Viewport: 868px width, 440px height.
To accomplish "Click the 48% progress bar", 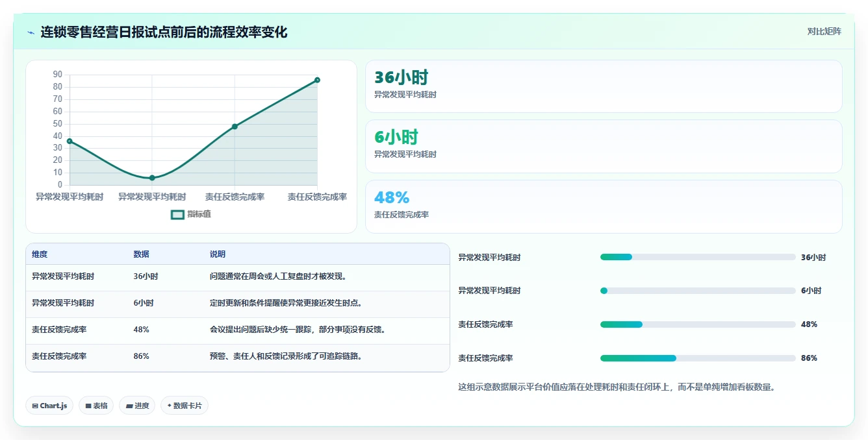I will [x=698, y=324].
